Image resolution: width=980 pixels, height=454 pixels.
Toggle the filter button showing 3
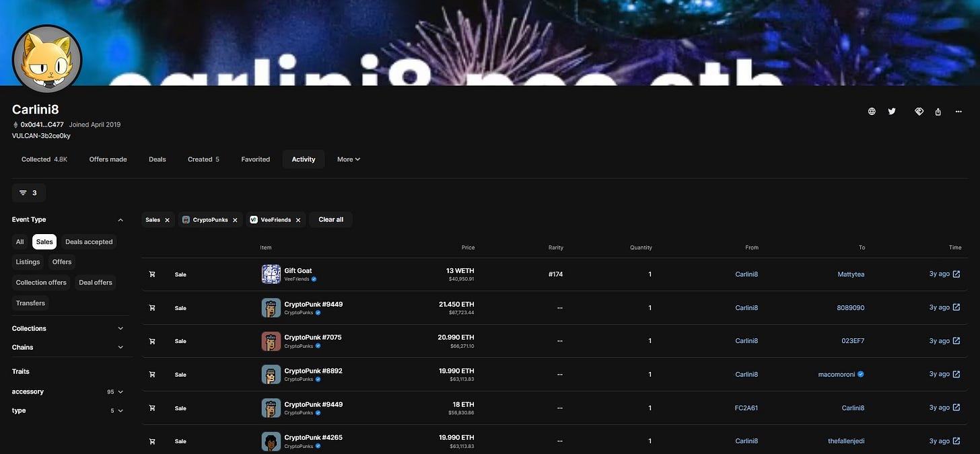coord(29,192)
